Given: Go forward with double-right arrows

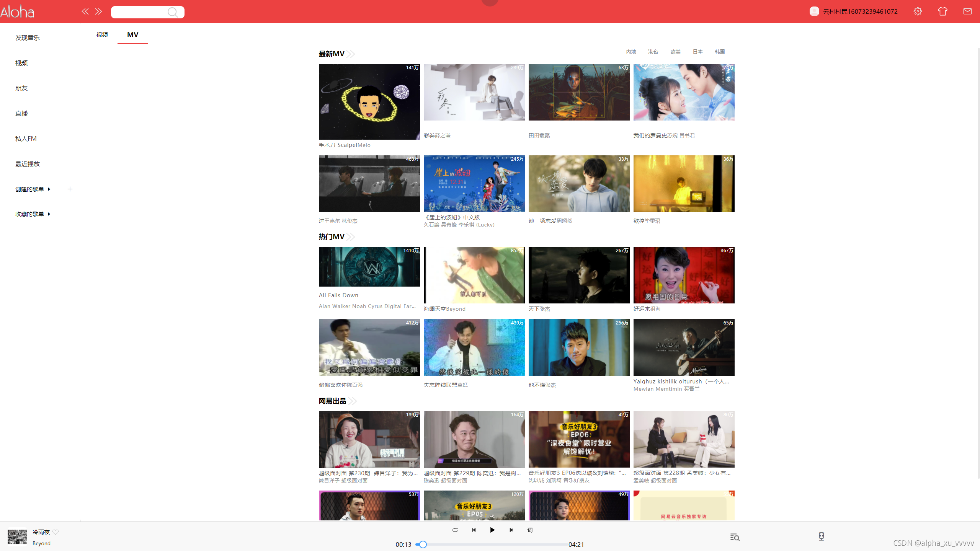Looking at the screenshot, I should coord(98,11).
